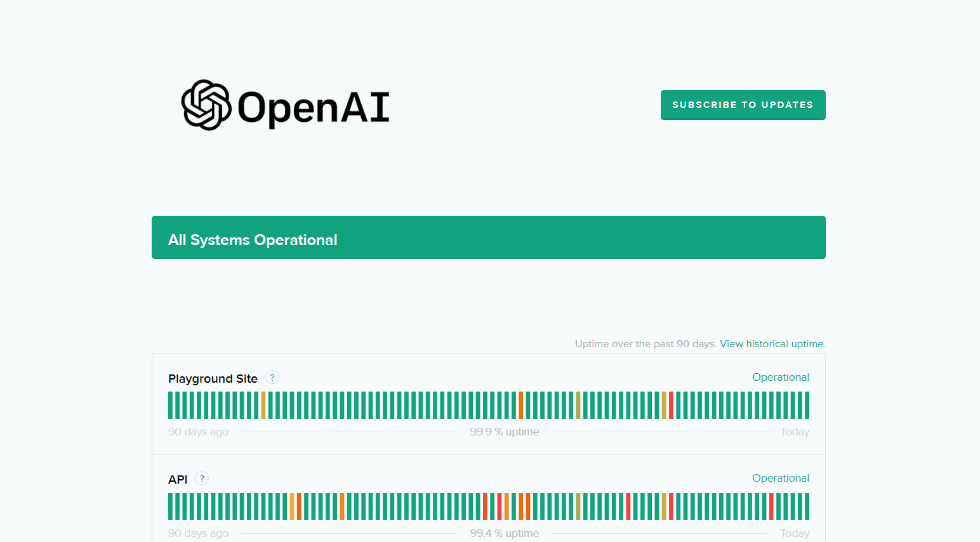Click last Playground Site uptime bar for today
The width and height of the screenshot is (980, 542).
807,405
